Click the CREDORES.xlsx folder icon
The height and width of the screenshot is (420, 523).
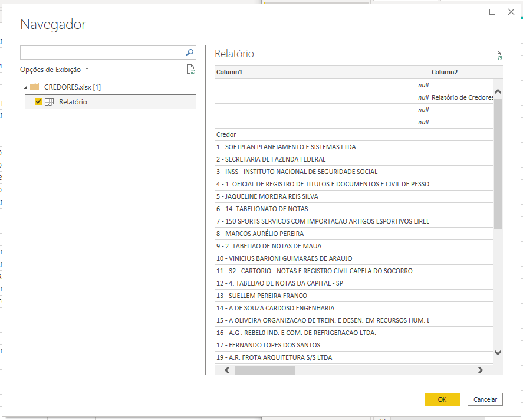tap(35, 87)
